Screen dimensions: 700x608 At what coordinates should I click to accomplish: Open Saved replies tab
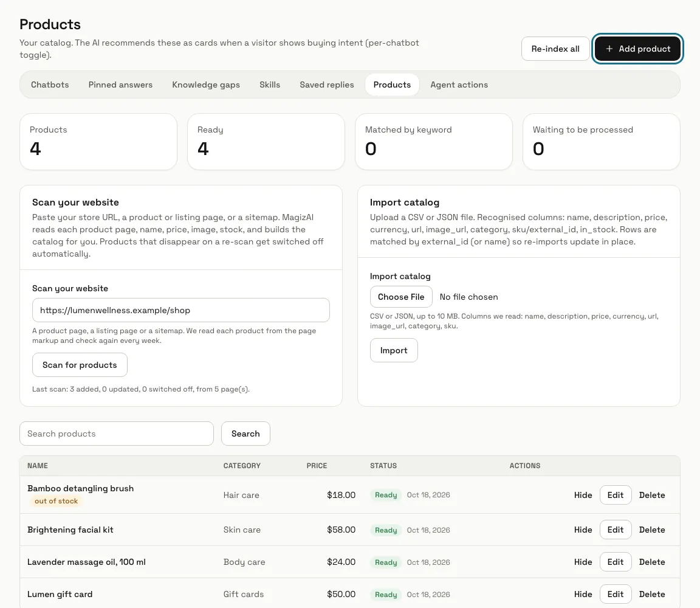click(327, 85)
